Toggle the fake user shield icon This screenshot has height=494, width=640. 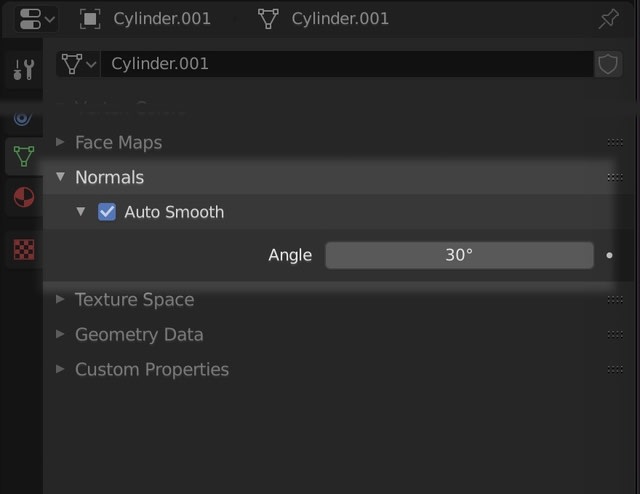click(x=607, y=64)
